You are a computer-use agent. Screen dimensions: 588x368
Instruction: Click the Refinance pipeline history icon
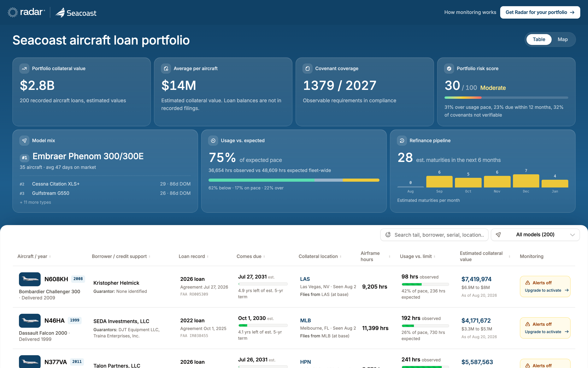(402, 141)
